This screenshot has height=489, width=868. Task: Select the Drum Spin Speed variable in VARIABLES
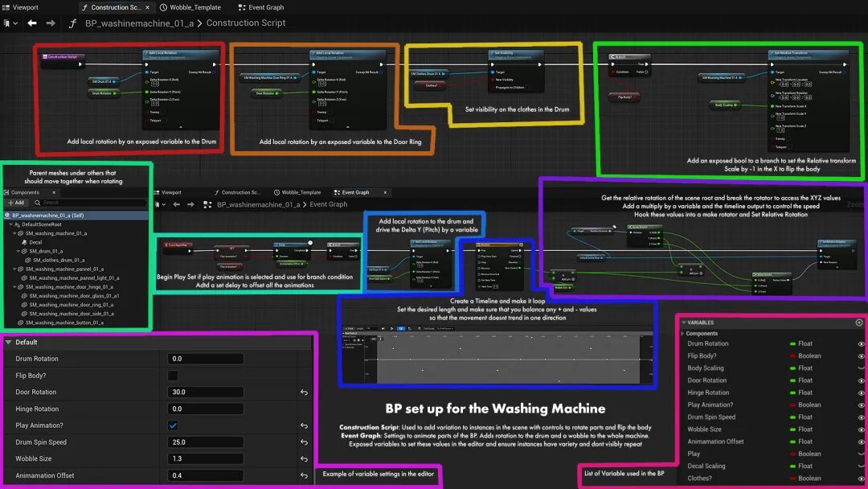coord(711,417)
